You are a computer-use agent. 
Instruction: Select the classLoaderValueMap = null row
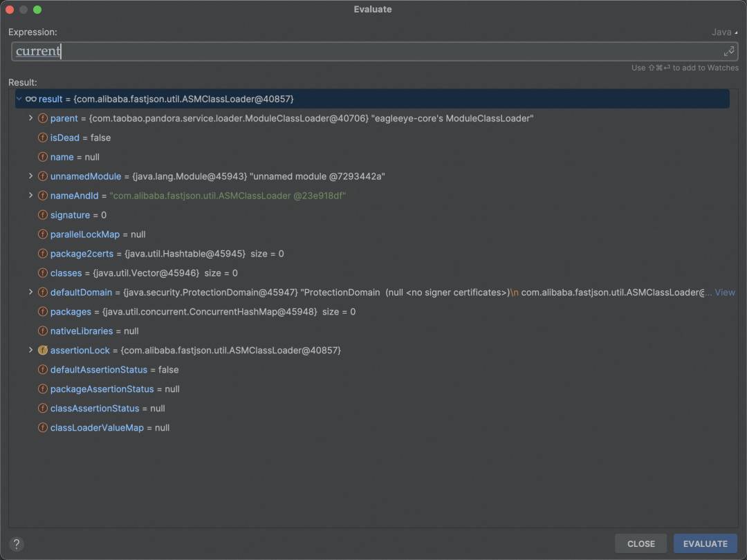pyautogui.click(x=372, y=428)
